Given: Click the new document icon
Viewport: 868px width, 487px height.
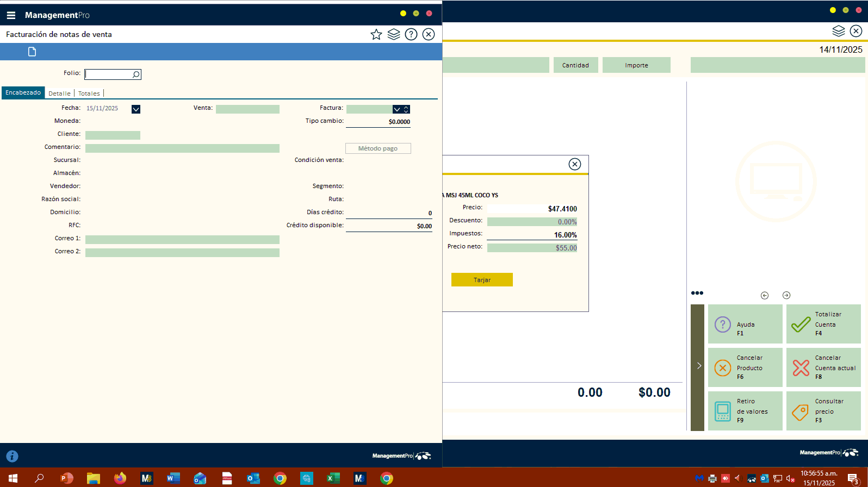Looking at the screenshot, I should [32, 52].
